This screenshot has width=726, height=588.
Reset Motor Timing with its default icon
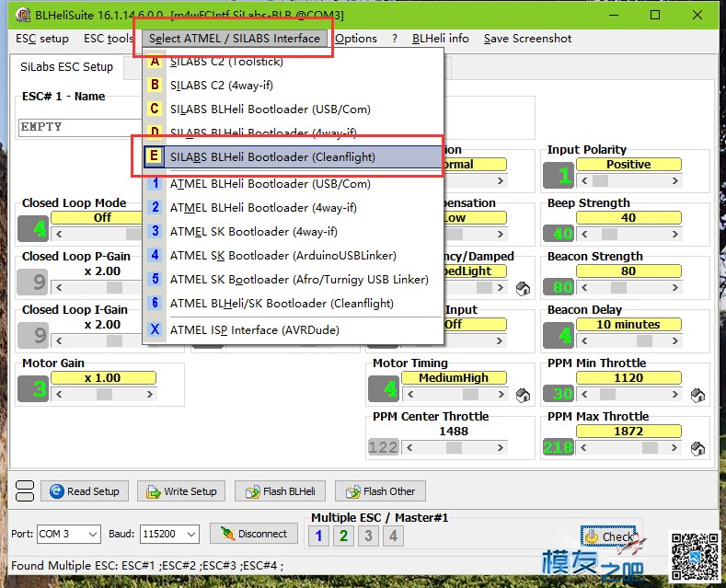click(524, 395)
